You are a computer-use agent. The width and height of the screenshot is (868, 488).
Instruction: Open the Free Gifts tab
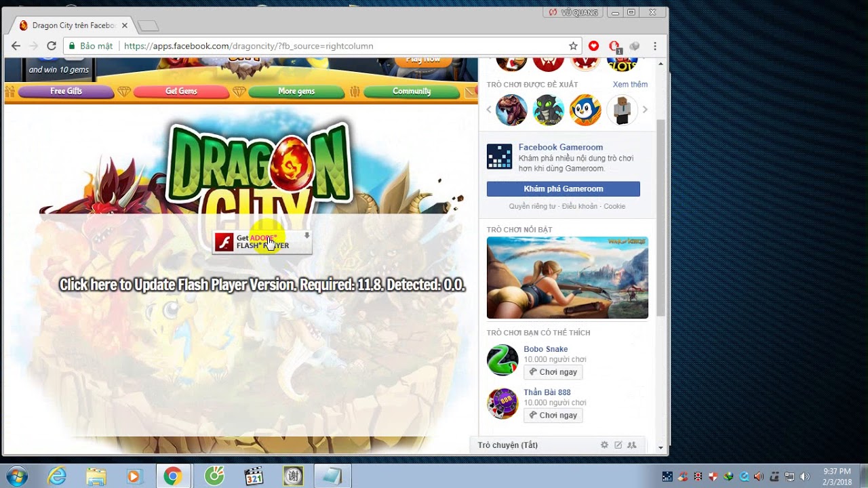(66, 91)
